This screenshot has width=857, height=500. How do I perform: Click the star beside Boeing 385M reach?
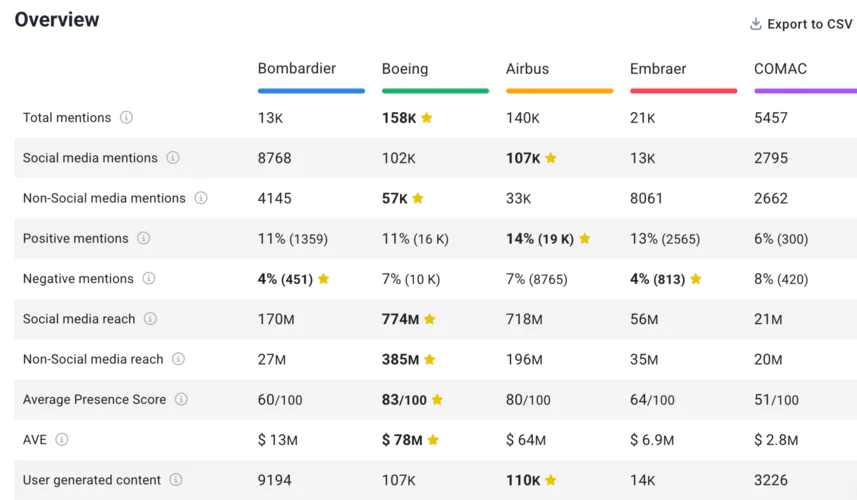pos(430,359)
